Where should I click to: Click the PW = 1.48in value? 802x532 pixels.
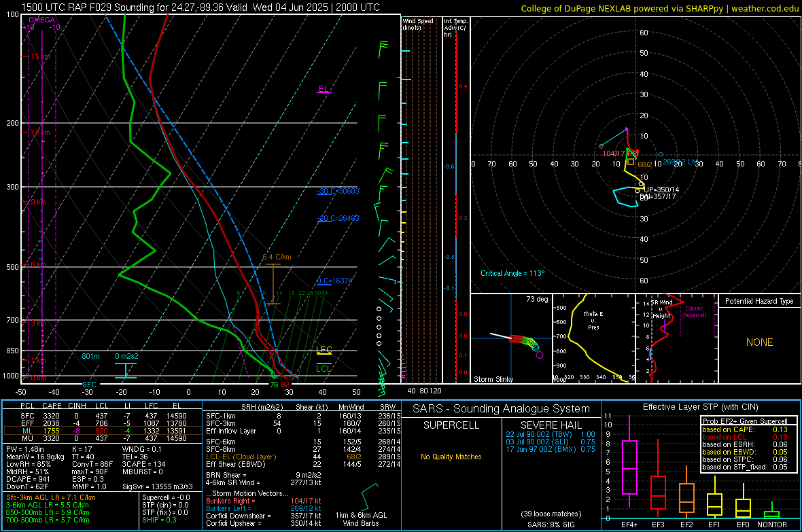point(25,449)
